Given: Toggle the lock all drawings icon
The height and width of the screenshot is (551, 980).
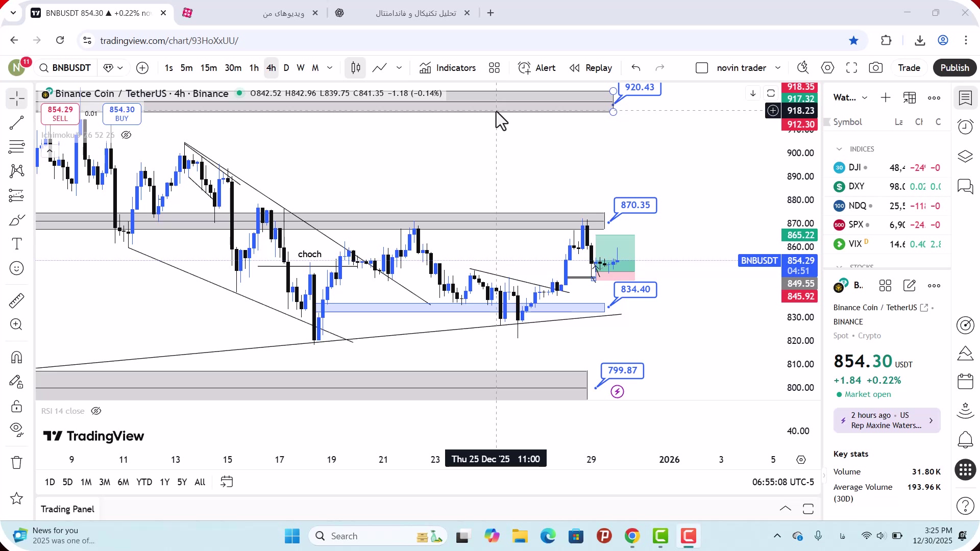Looking at the screenshot, I should 16,406.
